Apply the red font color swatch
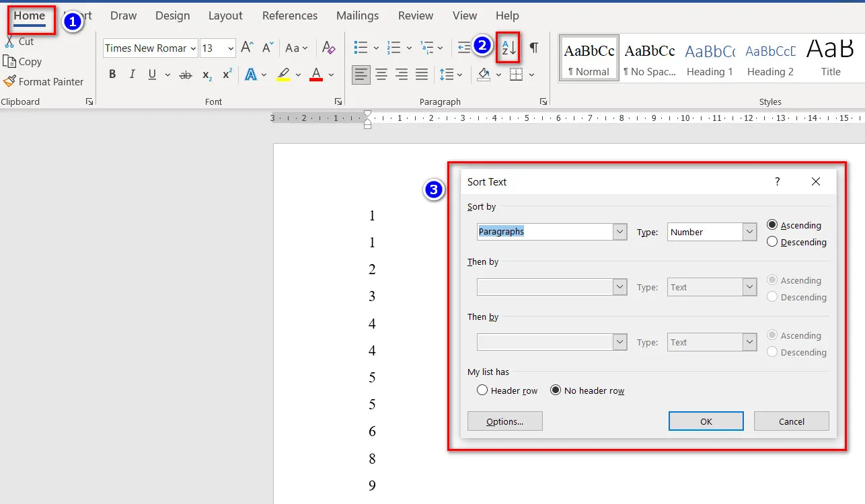This screenshot has width=865, height=504. (316, 75)
